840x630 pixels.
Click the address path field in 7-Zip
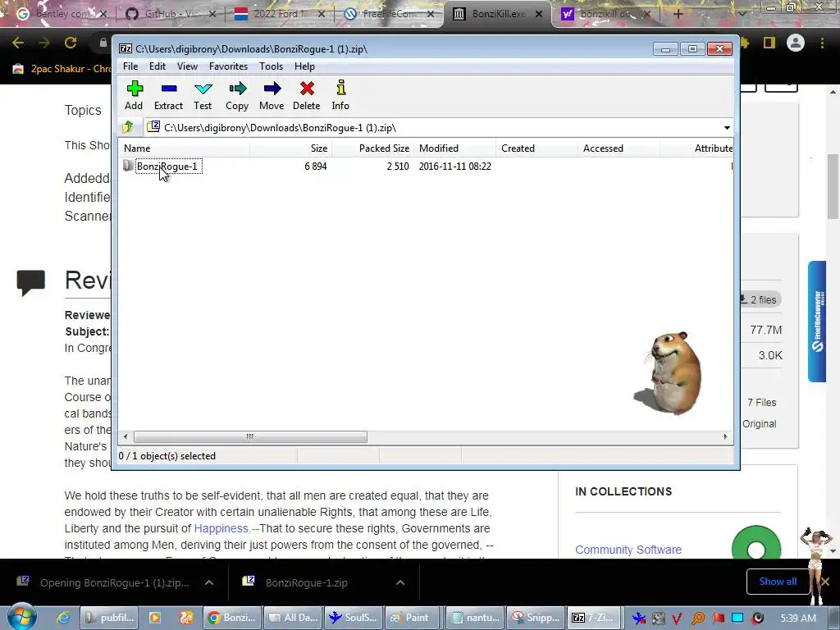click(x=433, y=127)
